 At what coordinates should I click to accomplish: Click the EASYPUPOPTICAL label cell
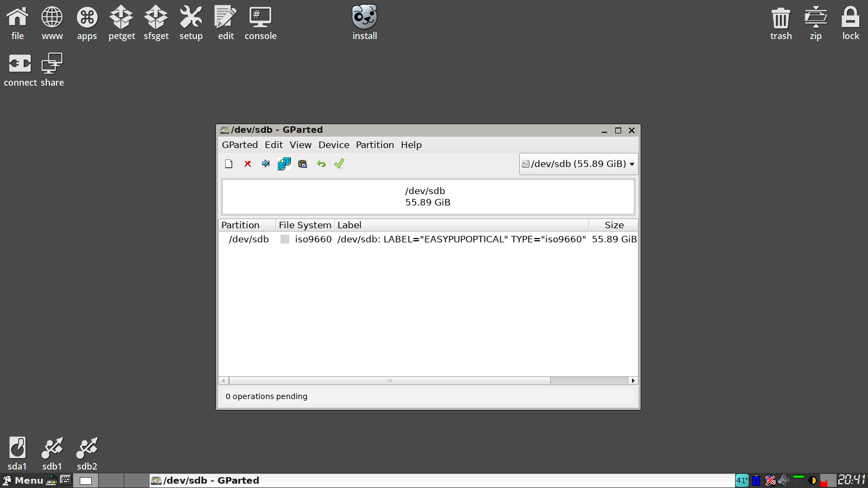pos(462,239)
